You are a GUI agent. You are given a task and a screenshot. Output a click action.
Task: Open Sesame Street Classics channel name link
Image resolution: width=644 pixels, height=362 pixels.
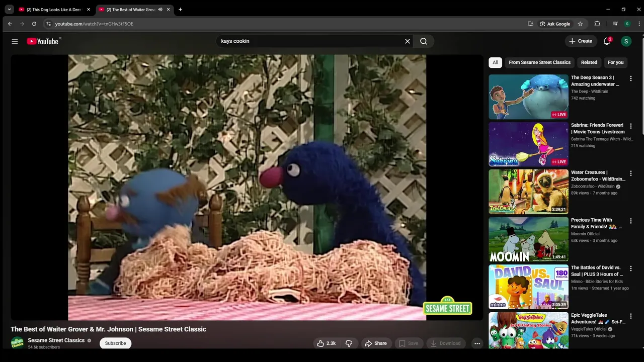point(56,340)
